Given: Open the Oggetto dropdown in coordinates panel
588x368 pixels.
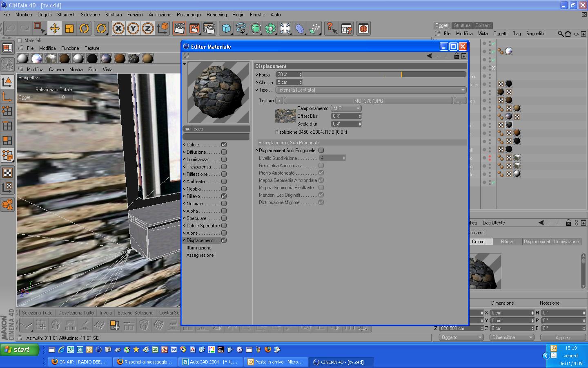Looking at the screenshot, I should (461, 337).
